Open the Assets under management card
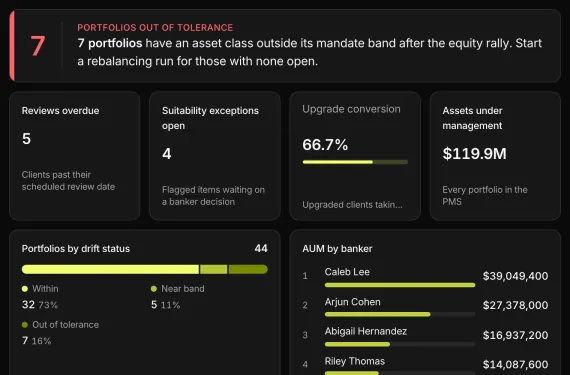 tap(495, 156)
